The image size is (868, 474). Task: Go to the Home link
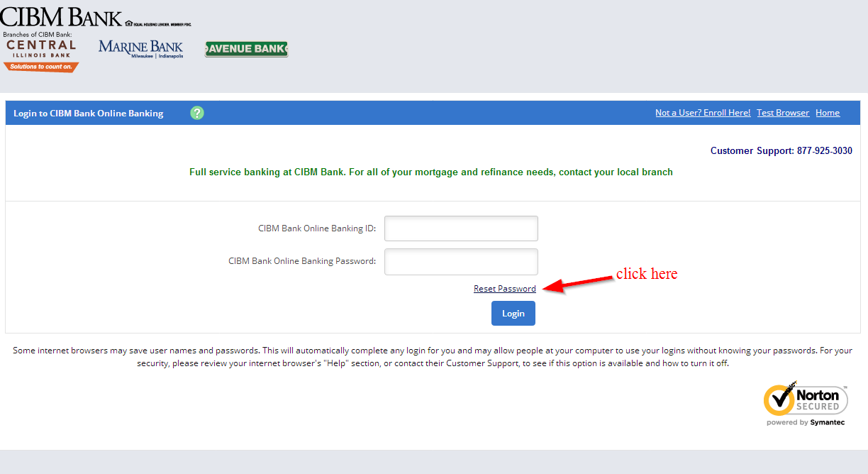828,113
